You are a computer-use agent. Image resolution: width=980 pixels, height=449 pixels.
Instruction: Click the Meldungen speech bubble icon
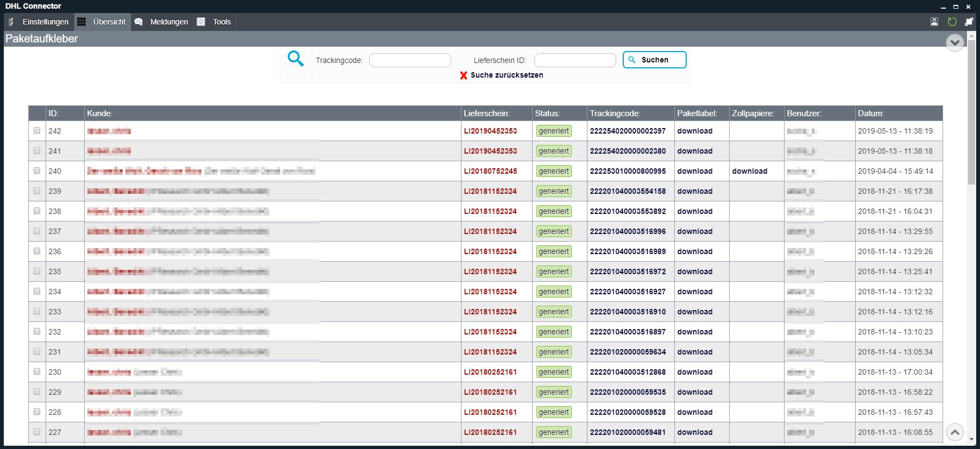coord(138,22)
